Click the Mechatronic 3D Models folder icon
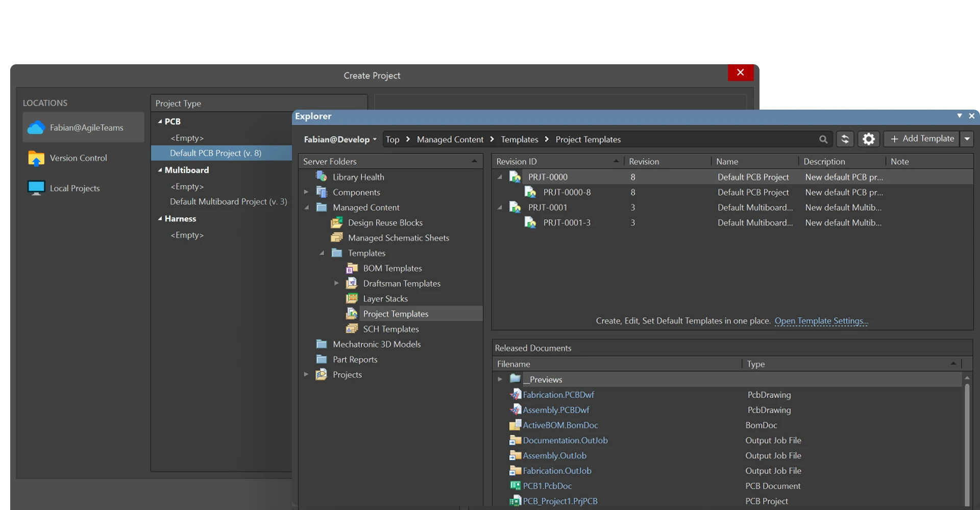The image size is (980, 510). point(322,344)
